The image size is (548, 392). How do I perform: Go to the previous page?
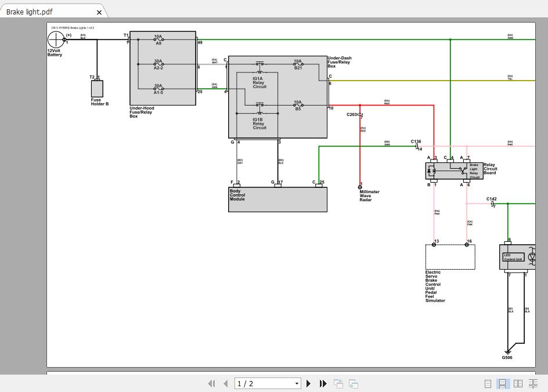point(226,383)
